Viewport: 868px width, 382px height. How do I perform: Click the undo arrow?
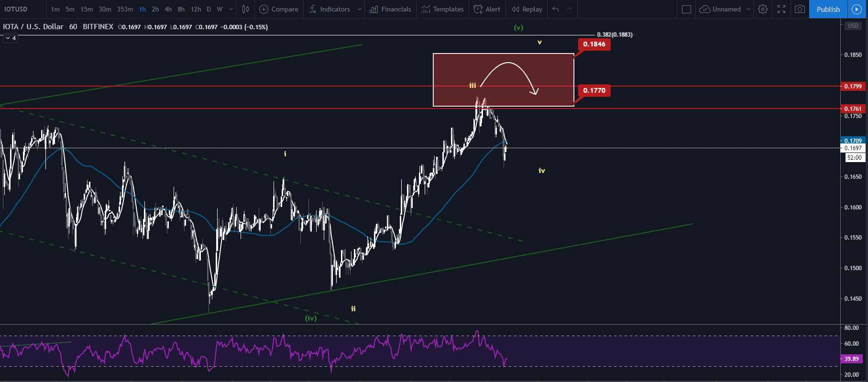(555, 9)
